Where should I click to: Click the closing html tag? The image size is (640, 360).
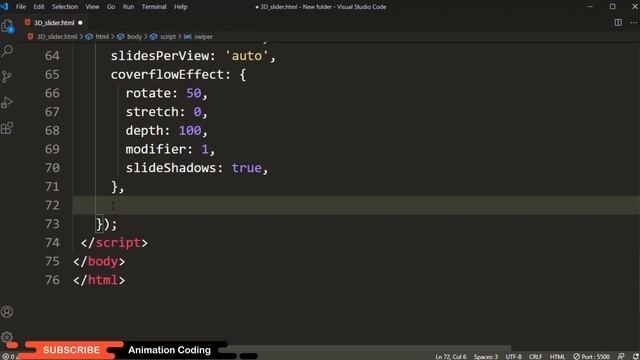coord(99,280)
